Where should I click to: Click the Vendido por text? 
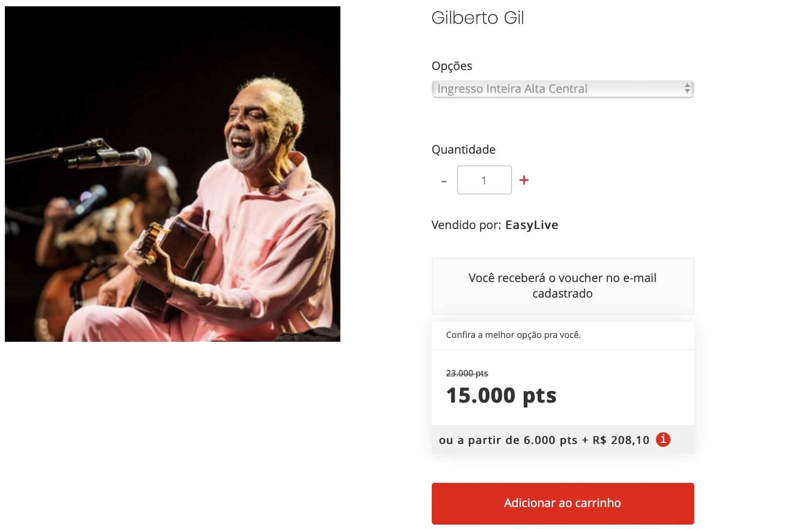point(466,225)
